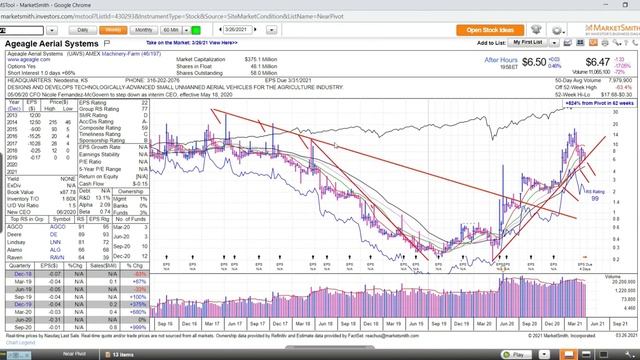Click the Open Stock Ideas button
The image size is (640, 360).
490,30
